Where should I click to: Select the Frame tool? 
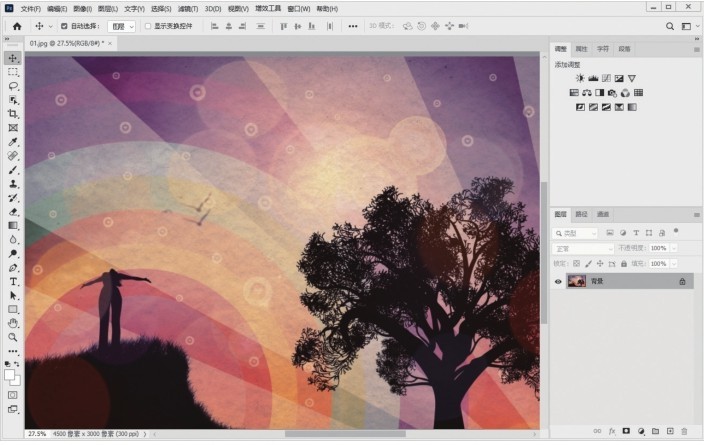coord(13,128)
